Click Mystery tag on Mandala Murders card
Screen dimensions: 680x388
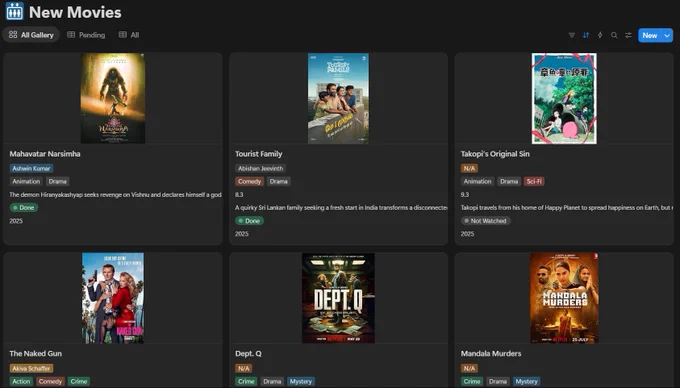[526, 381]
